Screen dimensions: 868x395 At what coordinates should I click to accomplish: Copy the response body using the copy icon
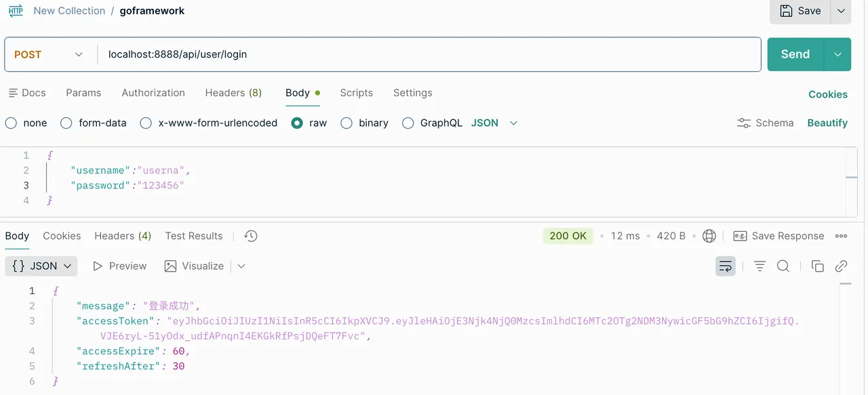tap(818, 266)
